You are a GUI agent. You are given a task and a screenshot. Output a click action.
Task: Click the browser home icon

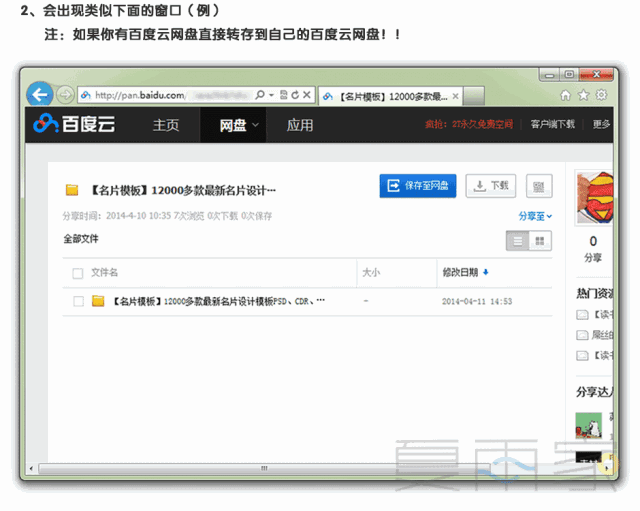pos(565,96)
